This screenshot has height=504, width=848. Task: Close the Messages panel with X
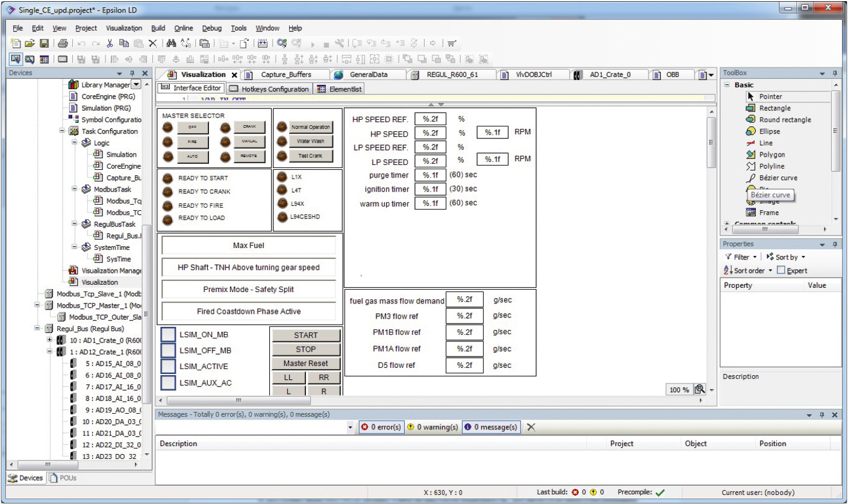[x=834, y=415]
